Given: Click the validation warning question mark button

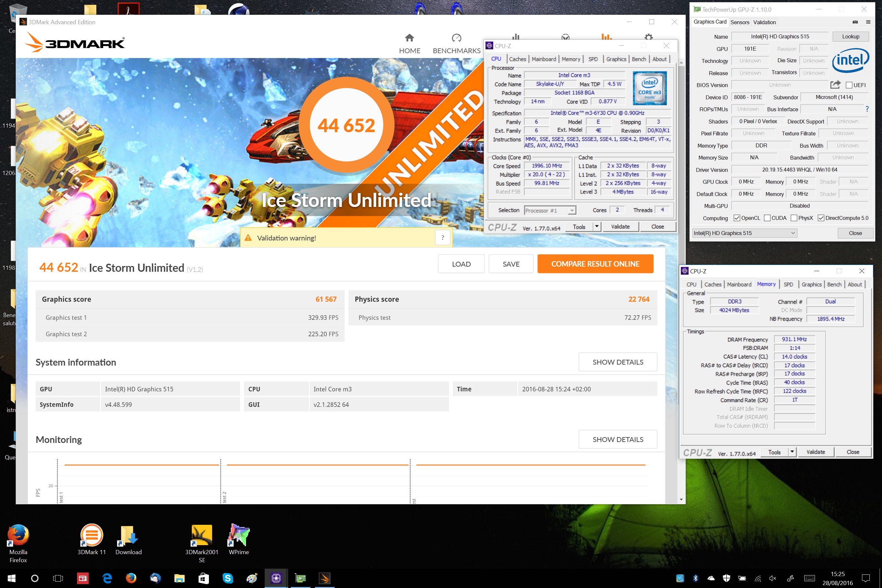Looking at the screenshot, I should [443, 238].
